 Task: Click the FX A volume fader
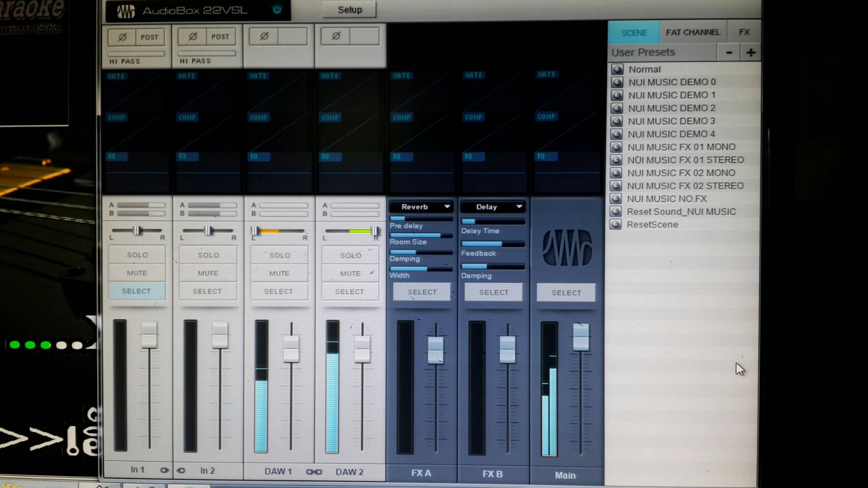coord(436,350)
